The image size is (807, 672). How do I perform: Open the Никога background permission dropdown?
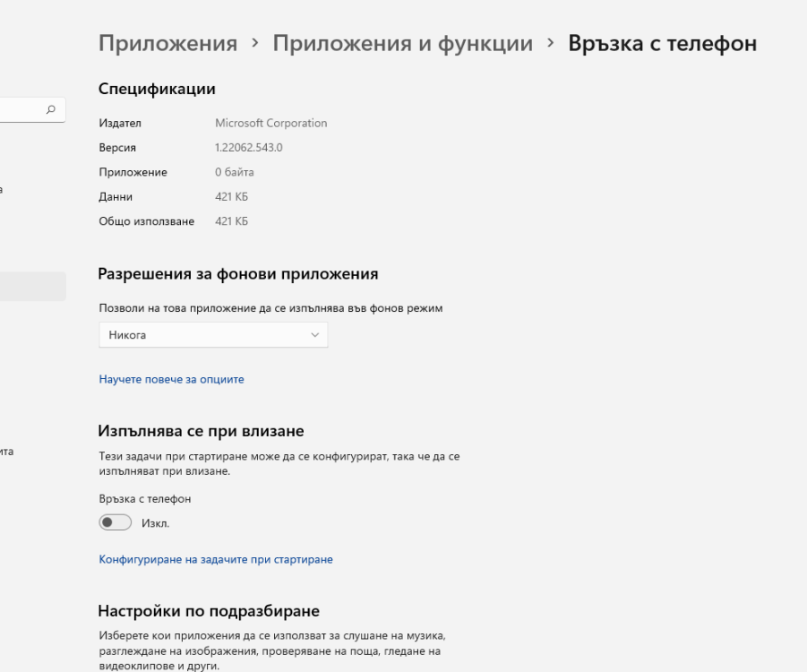point(213,335)
